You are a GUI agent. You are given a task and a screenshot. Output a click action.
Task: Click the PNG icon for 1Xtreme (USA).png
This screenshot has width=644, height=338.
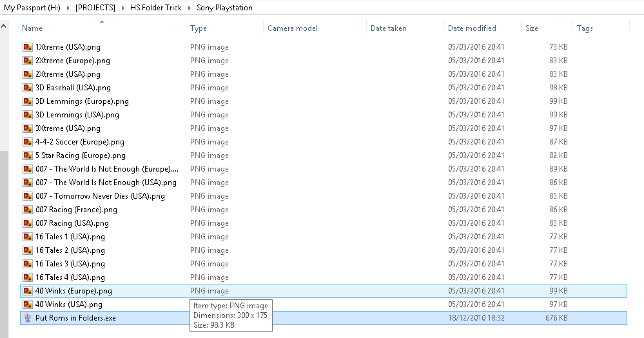coord(28,47)
